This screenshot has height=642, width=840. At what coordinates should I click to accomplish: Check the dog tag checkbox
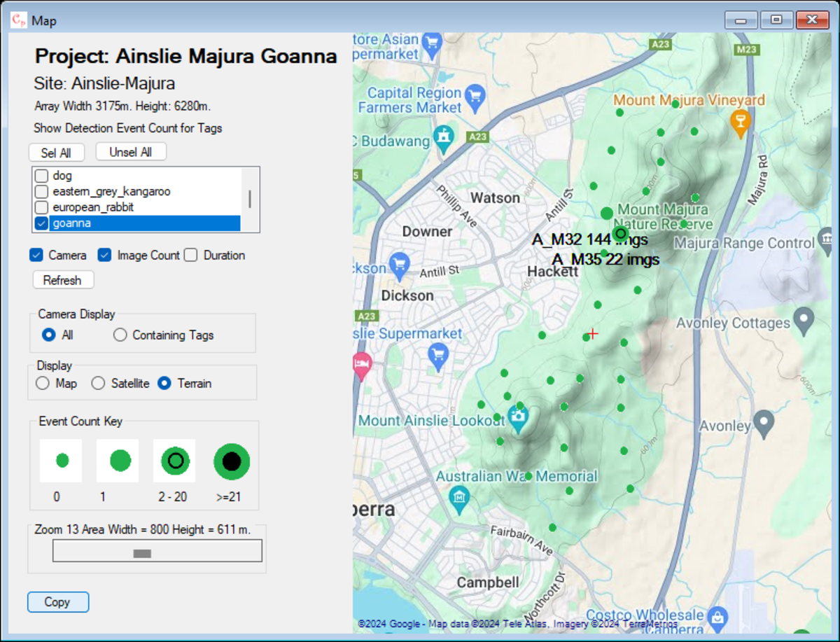click(41, 176)
